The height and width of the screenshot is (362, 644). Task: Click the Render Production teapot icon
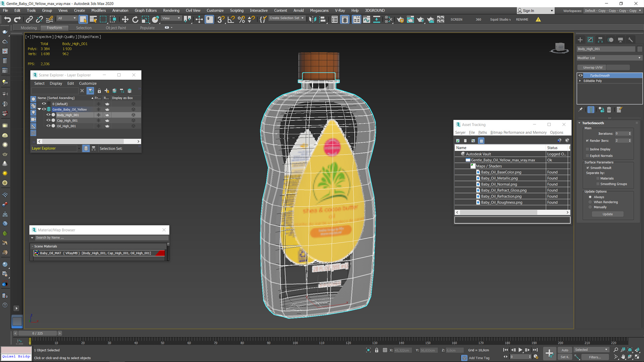tap(420, 19)
